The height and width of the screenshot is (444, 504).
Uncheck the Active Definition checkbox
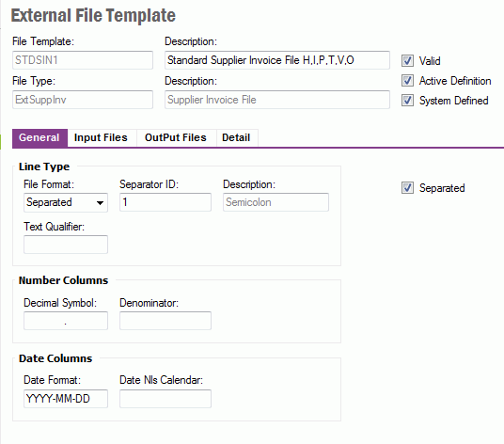point(407,80)
